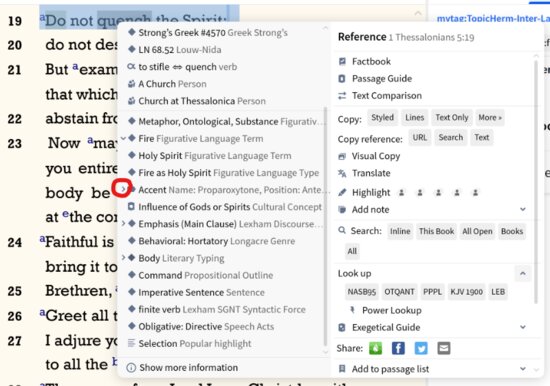Screen dimensions: 550x386
Task: Copy the verse as Styled
Action: point(382,118)
